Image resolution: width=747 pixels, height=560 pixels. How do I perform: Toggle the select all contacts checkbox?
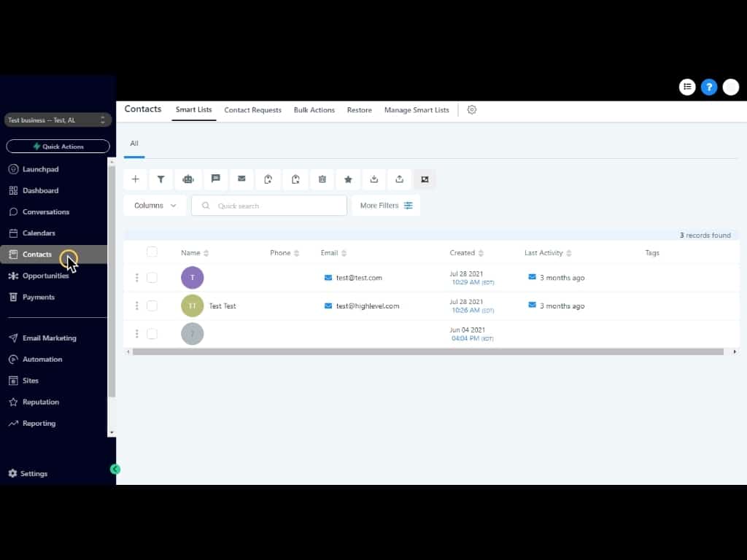tap(152, 252)
